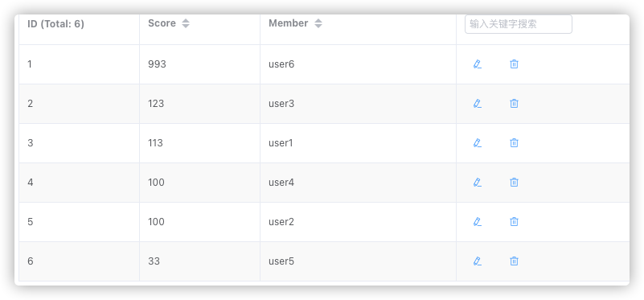Sort table by Score column
The width and height of the screenshot is (644, 300).
[186, 23]
